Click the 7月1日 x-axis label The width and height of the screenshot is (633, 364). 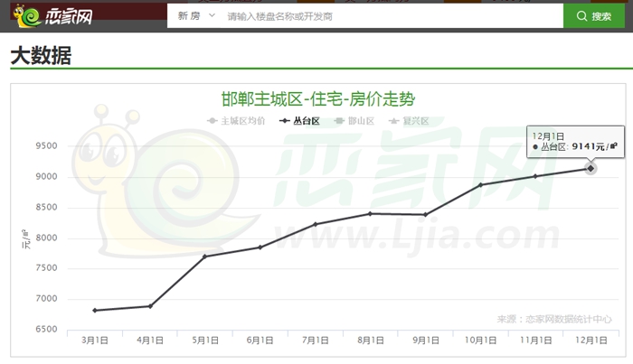click(x=316, y=341)
